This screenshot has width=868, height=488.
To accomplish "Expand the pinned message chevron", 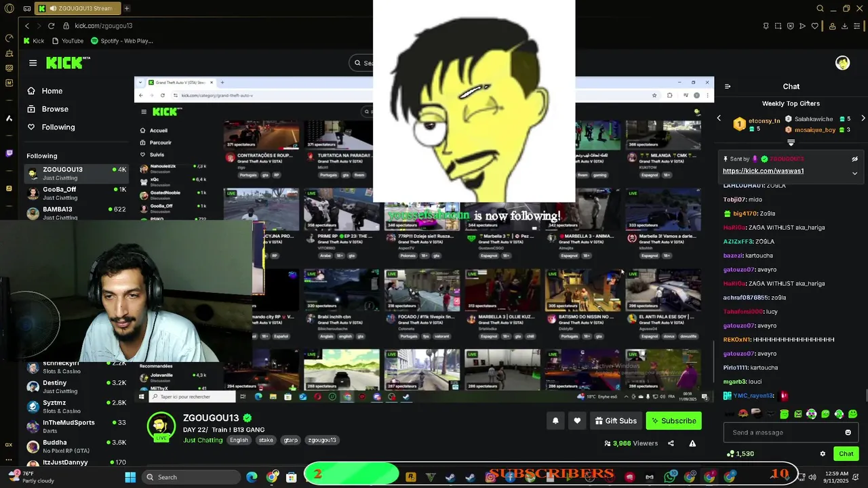I will click(x=854, y=173).
